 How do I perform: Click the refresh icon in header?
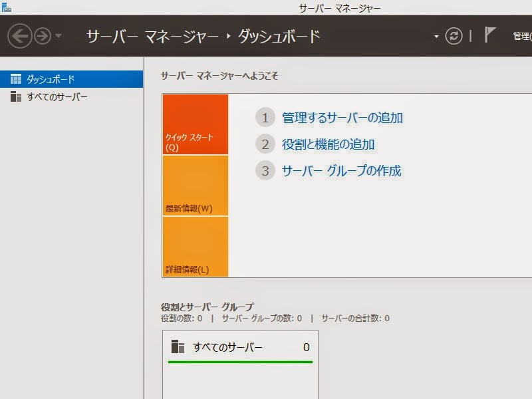tap(454, 36)
